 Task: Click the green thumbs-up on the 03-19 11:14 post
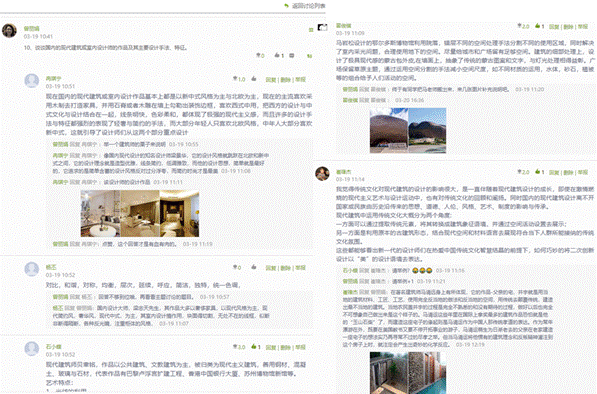[x=537, y=172]
